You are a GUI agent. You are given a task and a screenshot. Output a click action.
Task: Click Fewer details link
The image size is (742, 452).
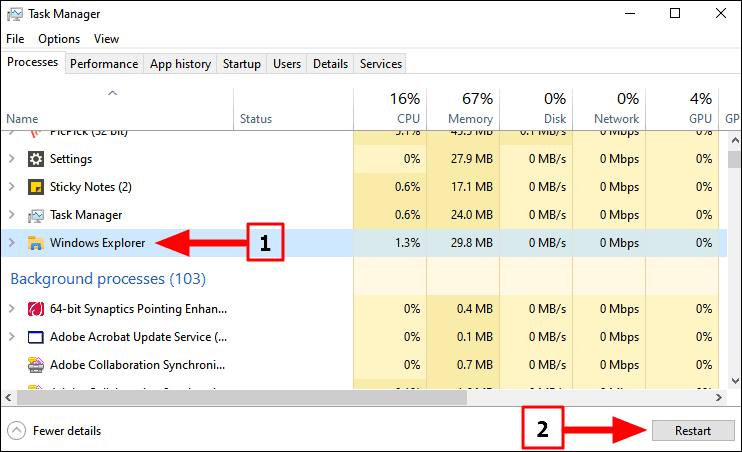tap(67, 431)
